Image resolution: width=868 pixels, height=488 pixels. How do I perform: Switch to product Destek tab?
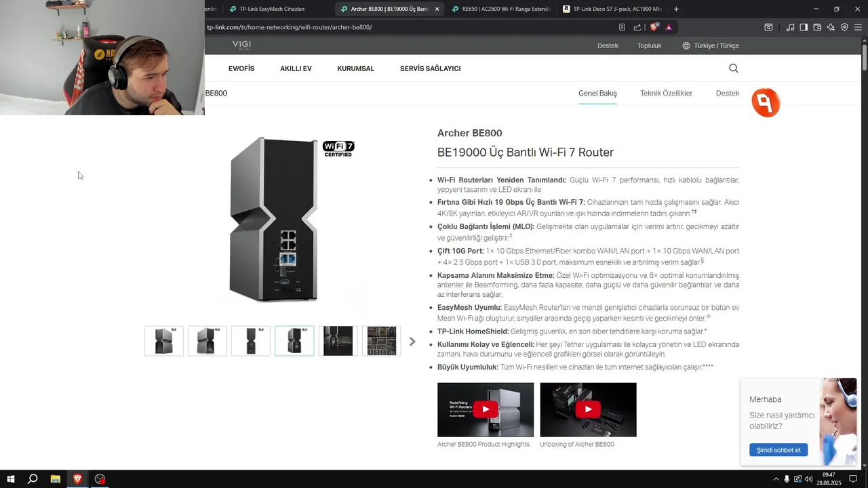pos(728,94)
